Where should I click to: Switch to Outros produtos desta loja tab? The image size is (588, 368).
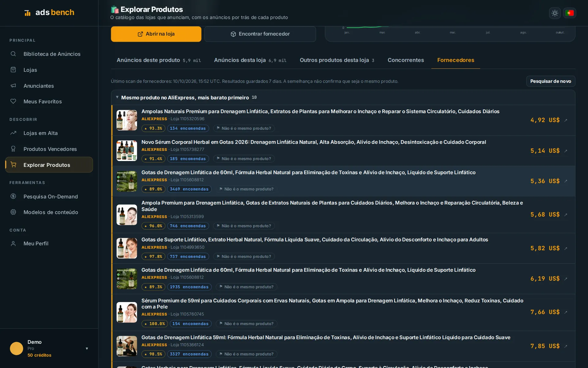[x=337, y=60]
